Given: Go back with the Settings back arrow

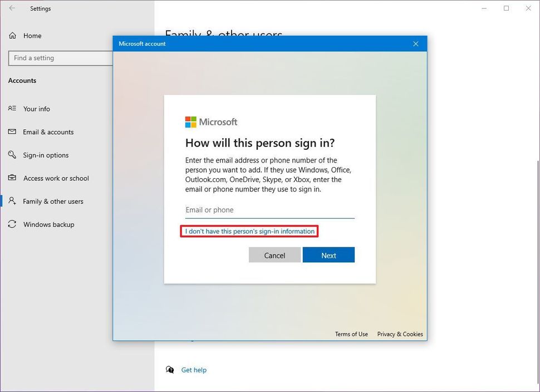Looking at the screenshot, I should click(12, 8).
